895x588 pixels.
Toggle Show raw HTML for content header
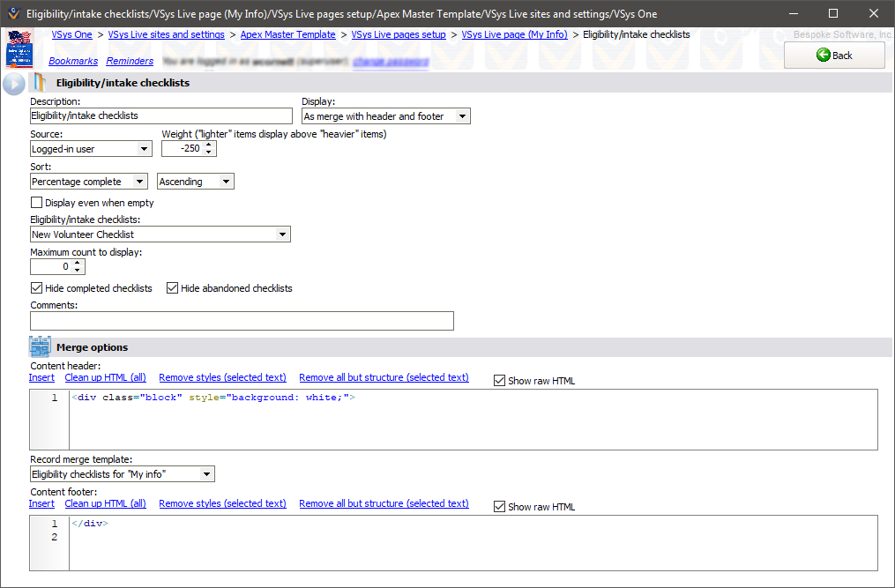pos(500,381)
